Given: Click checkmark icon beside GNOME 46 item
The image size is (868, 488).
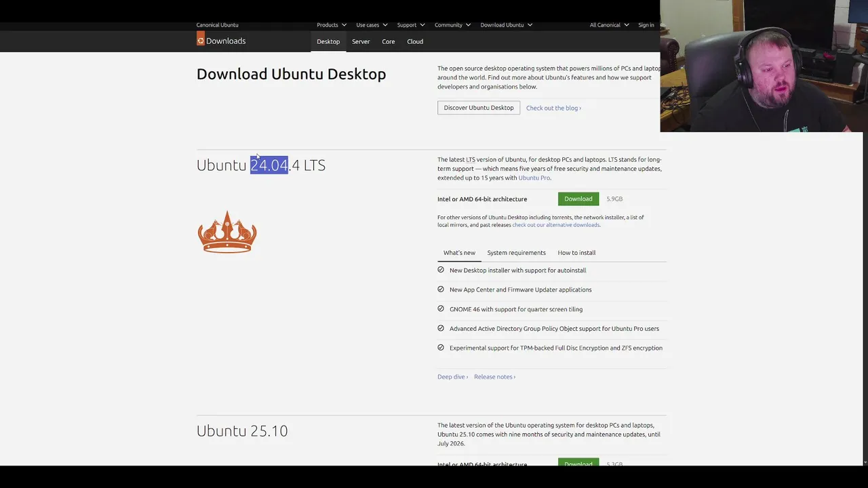Looking at the screenshot, I should click(441, 308).
